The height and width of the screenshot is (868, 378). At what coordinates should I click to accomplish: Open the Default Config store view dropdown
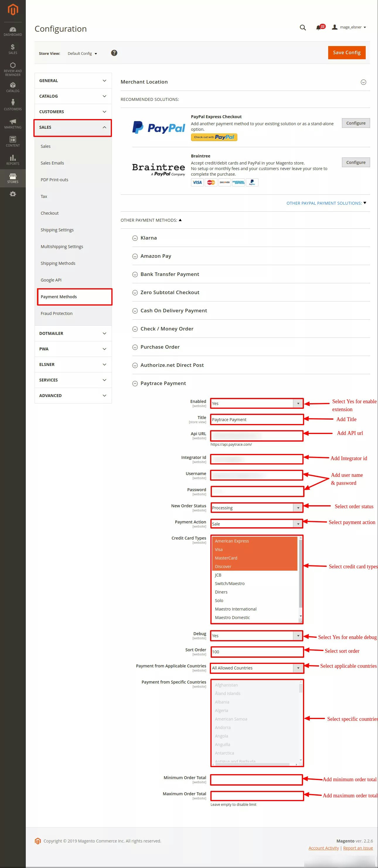pyautogui.click(x=82, y=54)
